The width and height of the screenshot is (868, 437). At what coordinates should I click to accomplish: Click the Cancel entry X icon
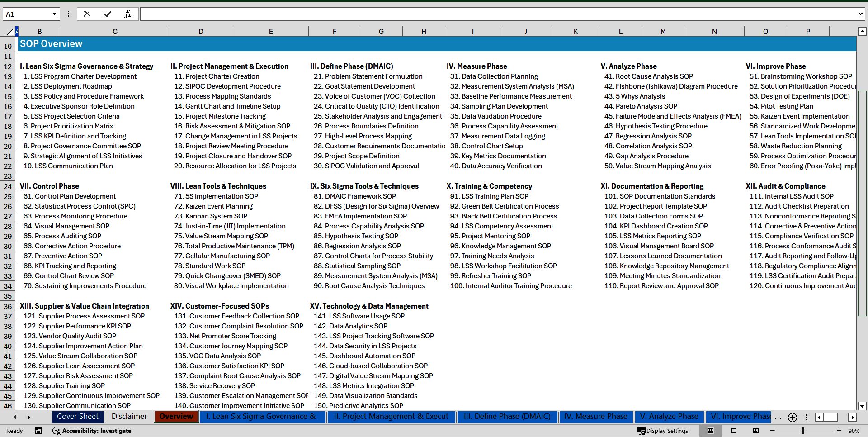87,14
